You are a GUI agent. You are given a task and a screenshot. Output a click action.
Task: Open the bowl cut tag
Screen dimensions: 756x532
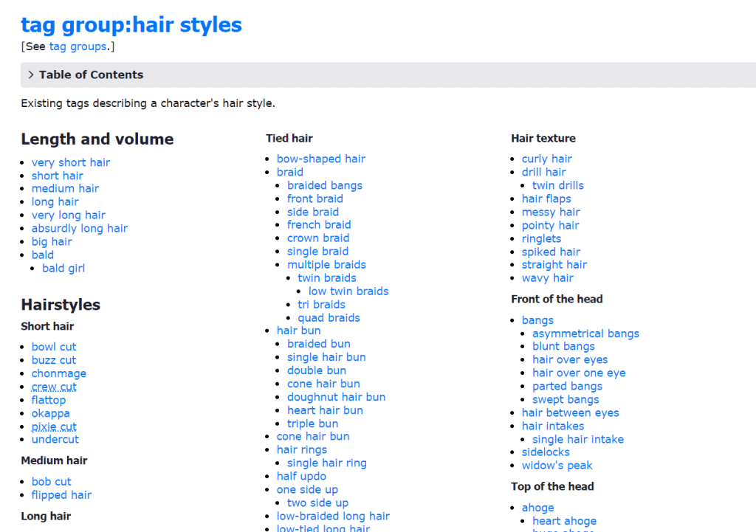[x=54, y=347]
